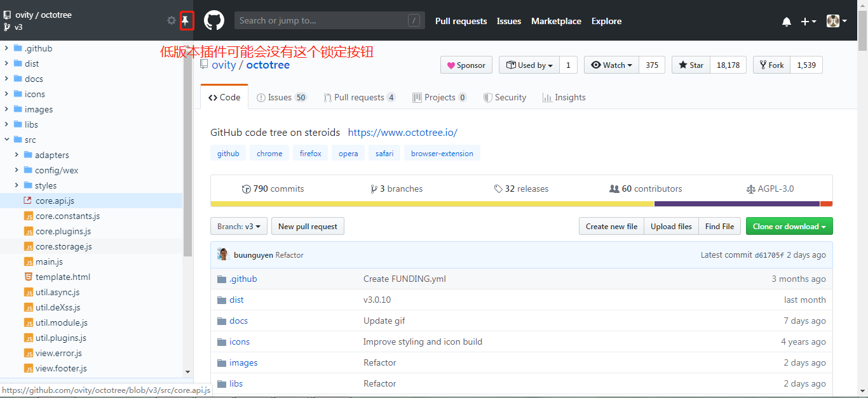The image size is (868, 398).
Task: Open the Clone or download dropdown
Action: (789, 226)
